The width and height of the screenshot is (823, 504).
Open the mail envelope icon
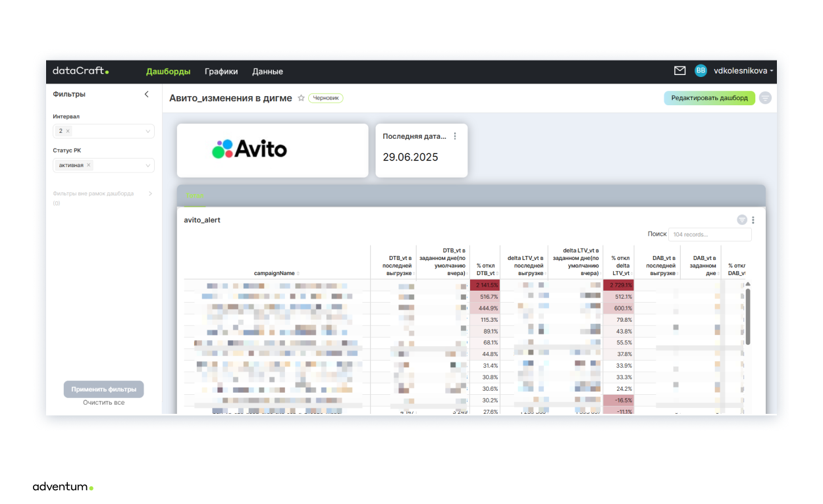[x=679, y=71]
